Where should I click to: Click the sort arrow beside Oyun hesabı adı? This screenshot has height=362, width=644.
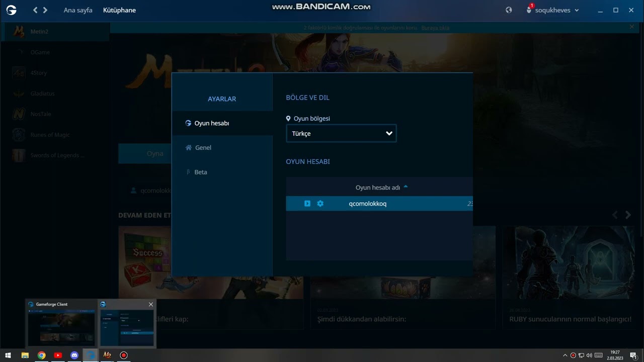coord(406,187)
